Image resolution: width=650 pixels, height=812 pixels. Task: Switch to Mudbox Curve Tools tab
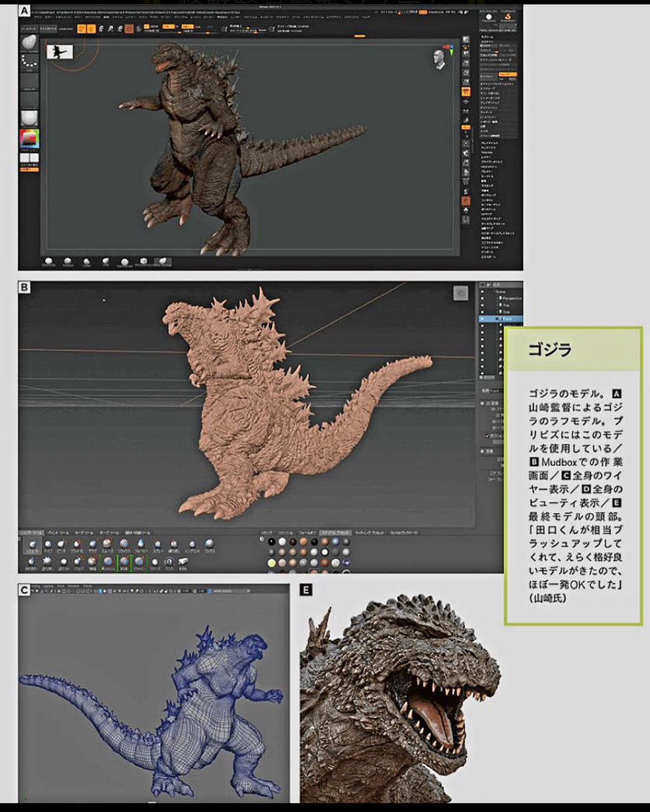[x=84, y=533]
